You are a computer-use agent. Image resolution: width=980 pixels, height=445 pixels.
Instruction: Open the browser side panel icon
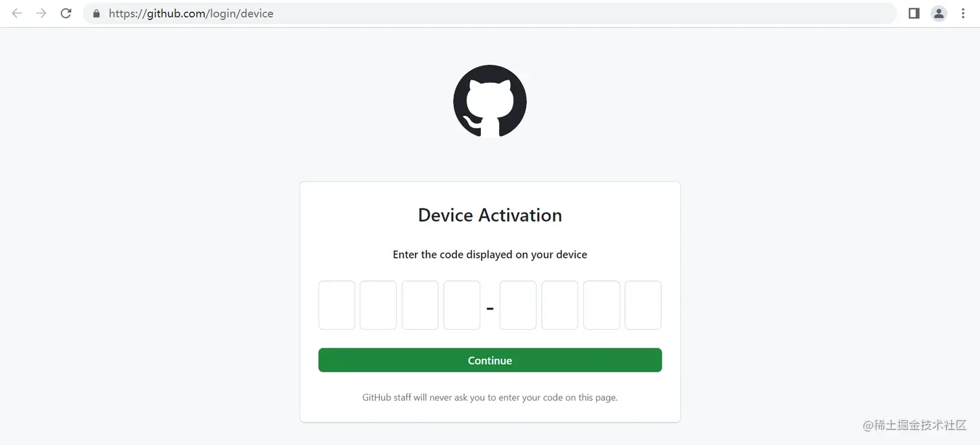point(914,13)
